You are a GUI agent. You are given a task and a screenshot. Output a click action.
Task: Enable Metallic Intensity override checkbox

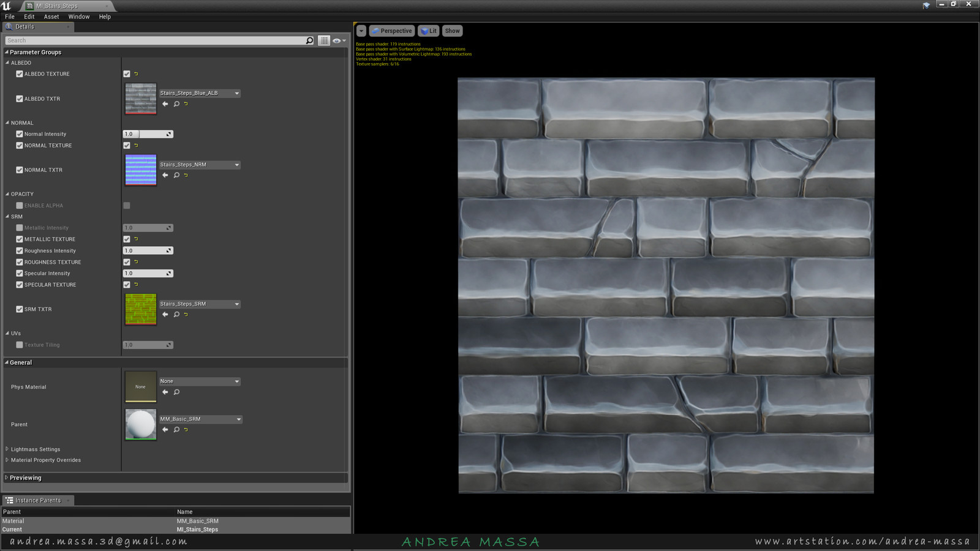[20, 228]
